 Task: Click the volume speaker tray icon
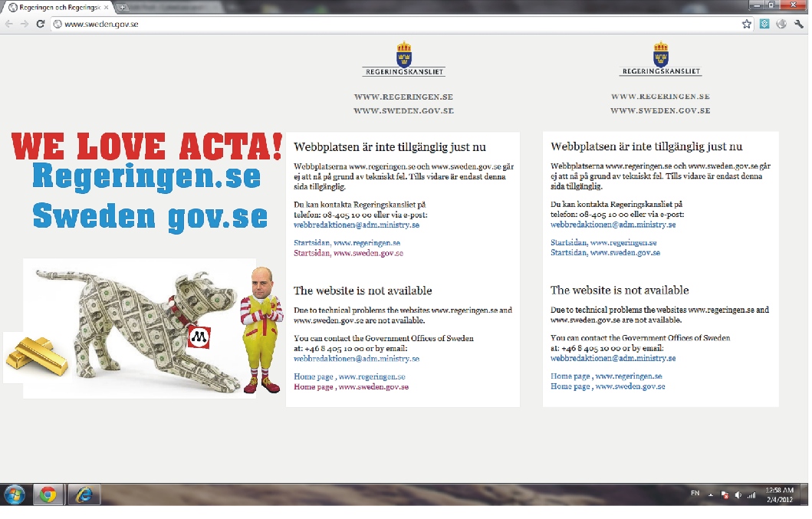738,495
